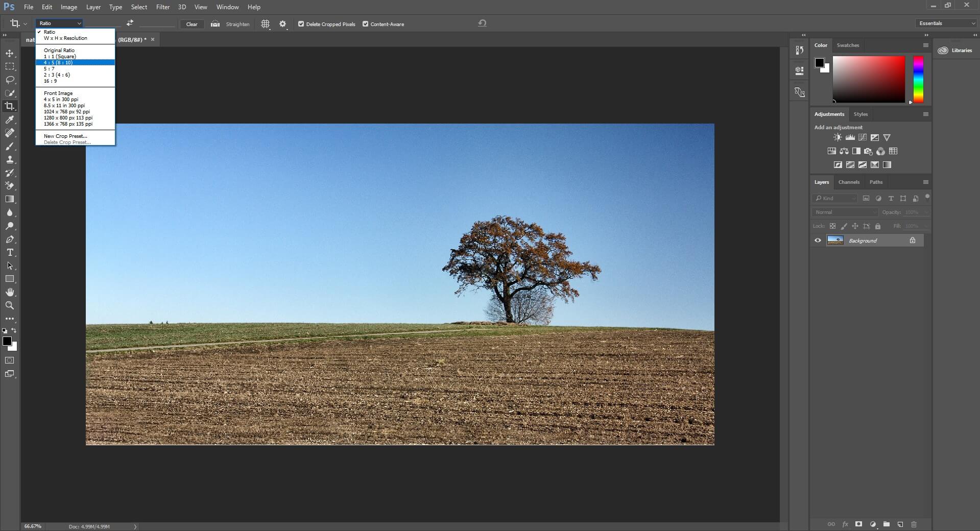980x531 pixels.
Task: Select the Zoom tool
Action: tap(10, 305)
